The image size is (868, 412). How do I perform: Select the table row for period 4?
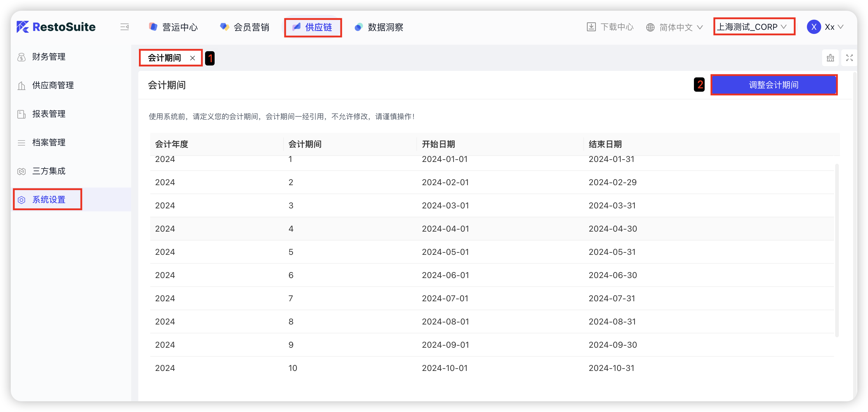[x=492, y=229]
